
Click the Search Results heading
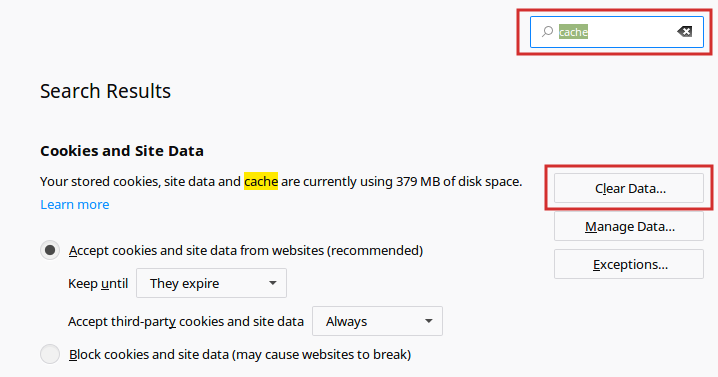[x=105, y=91]
